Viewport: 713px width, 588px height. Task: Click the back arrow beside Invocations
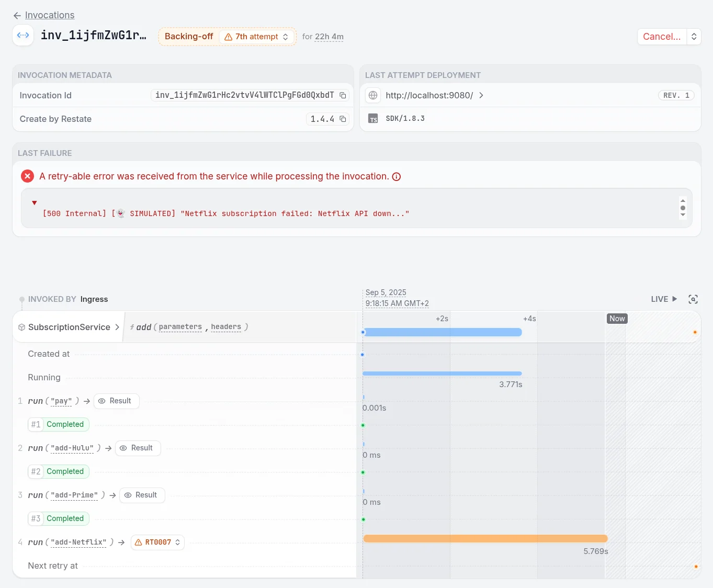(x=17, y=16)
